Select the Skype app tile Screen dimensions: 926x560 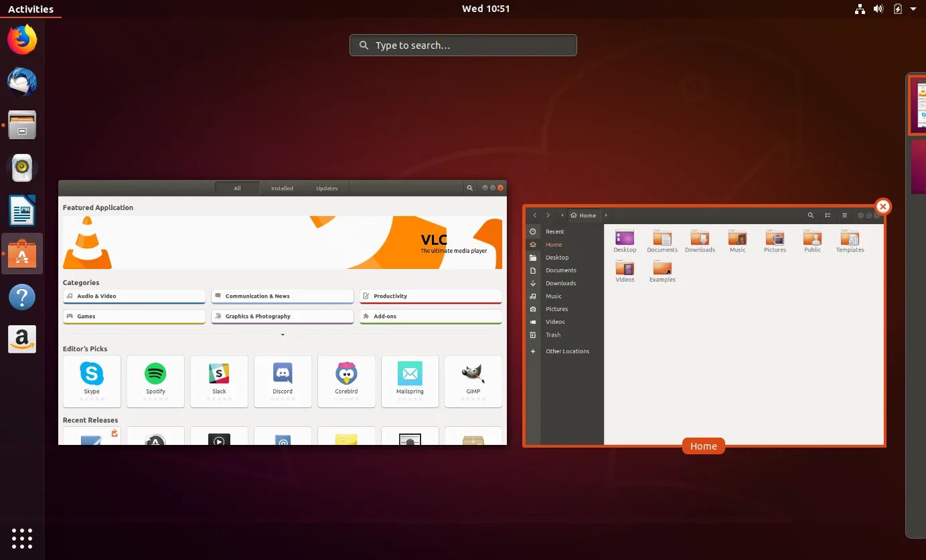(92, 381)
